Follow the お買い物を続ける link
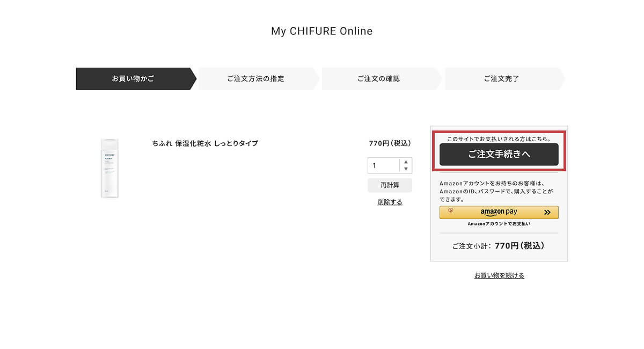The image size is (644, 349). click(x=499, y=275)
